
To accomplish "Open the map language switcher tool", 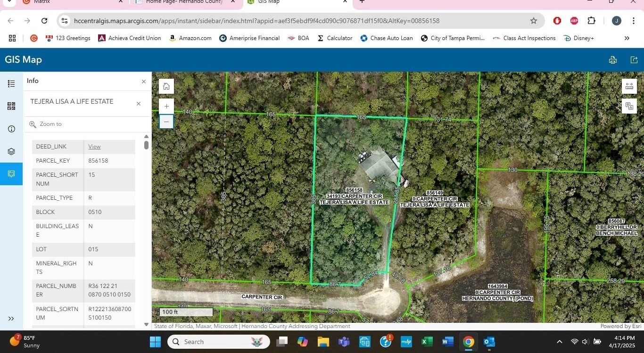I will [x=629, y=106].
